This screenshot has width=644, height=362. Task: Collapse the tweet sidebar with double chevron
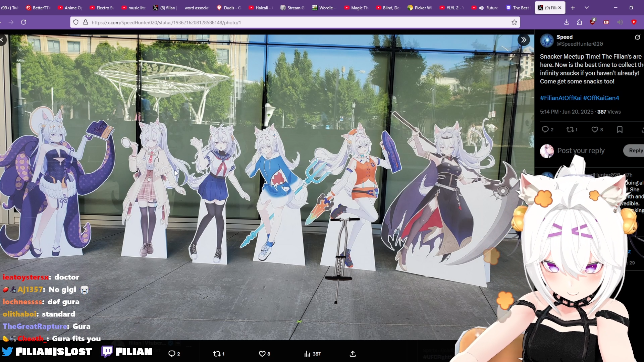pos(524,40)
